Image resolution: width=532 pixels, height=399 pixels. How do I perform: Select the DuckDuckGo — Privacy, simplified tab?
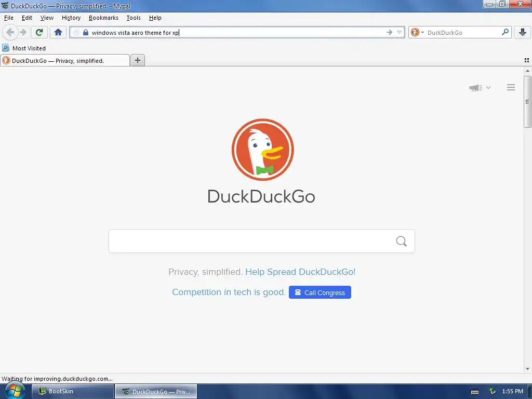coord(65,61)
